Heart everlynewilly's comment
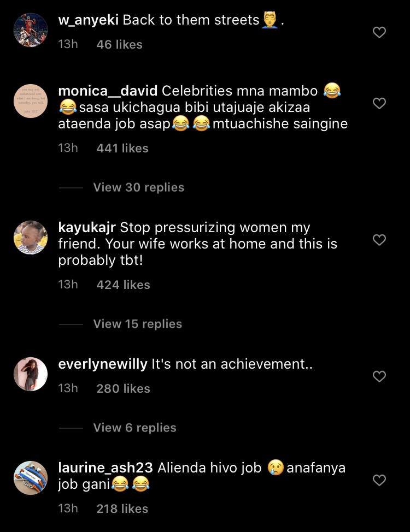Image resolution: width=410 pixels, height=532 pixels. (x=379, y=376)
